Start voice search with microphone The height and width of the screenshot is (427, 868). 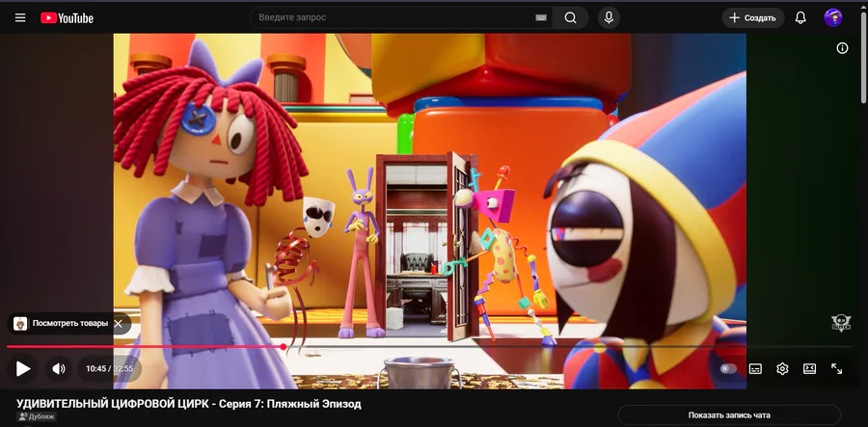pos(609,17)
